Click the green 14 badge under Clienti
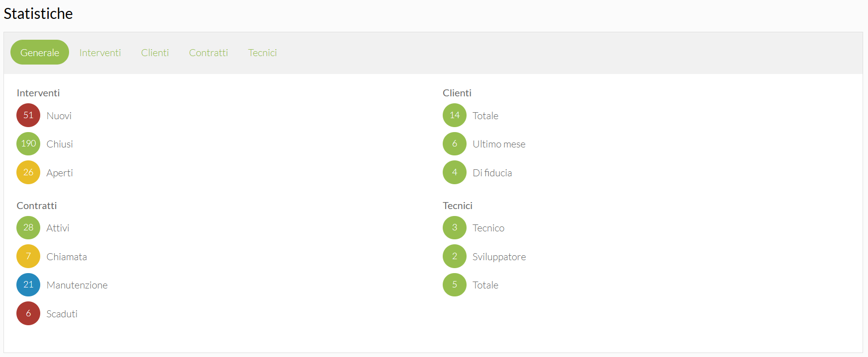The image size is (868, 357). pyautogui.click(x=454, y=115)
